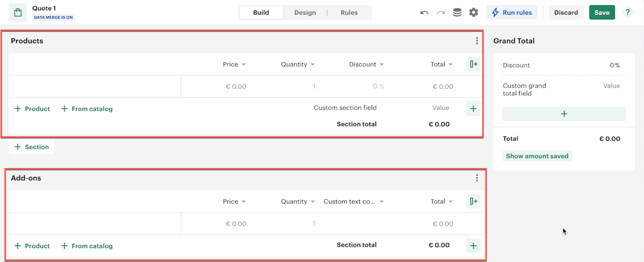
Task: Open Quantity column dropdown in Add-ons
Action: pyautogui.click(x=313, y=202)
